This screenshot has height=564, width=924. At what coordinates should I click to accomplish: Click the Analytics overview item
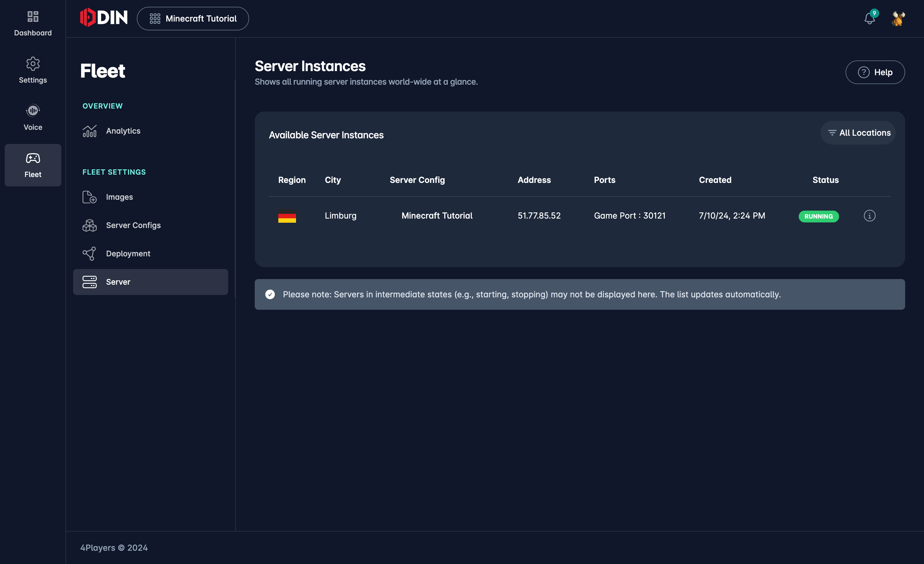(x=123, y=131)
